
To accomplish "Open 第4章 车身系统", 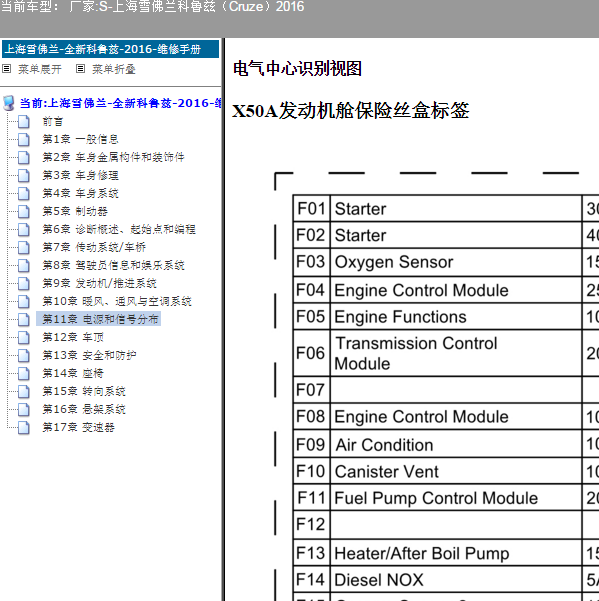I will pyautogui.click(x=80, y=194).
